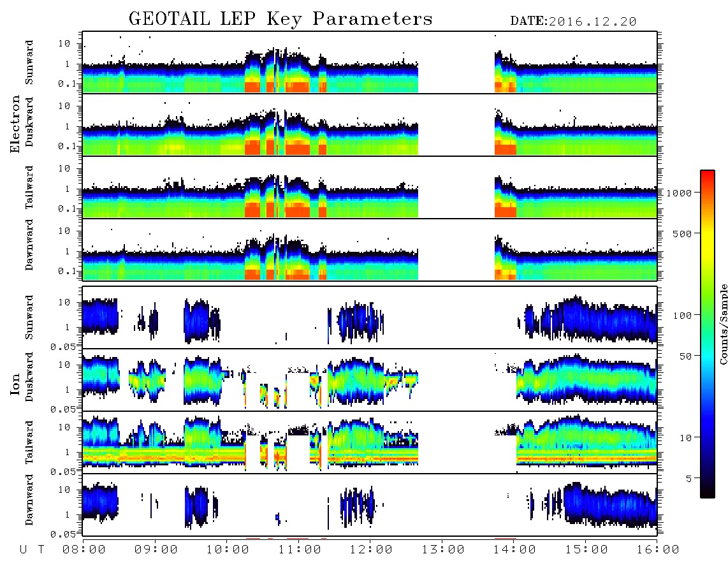Select the "09:00" time tick label
The height and width of the screenshot is (561, 728).
pos(156,550)
